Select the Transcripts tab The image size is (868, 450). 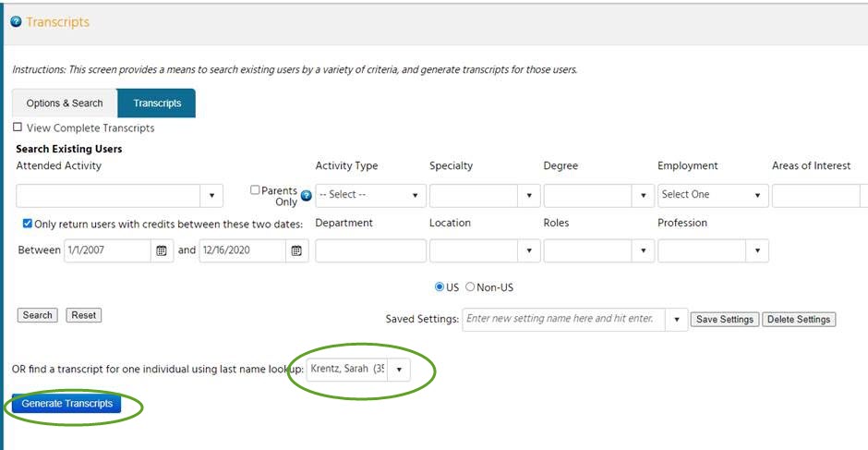(157, 103)
